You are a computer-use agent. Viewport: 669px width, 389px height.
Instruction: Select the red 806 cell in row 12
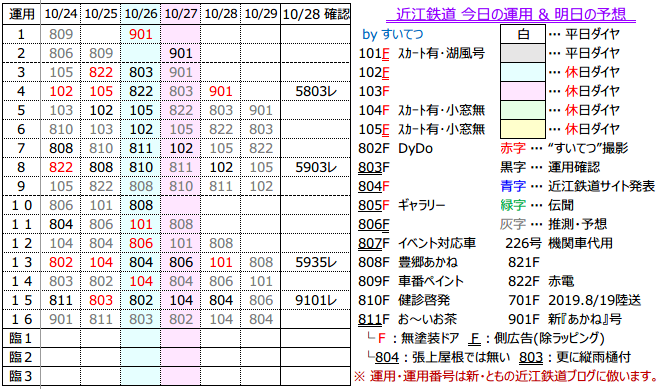141,243
